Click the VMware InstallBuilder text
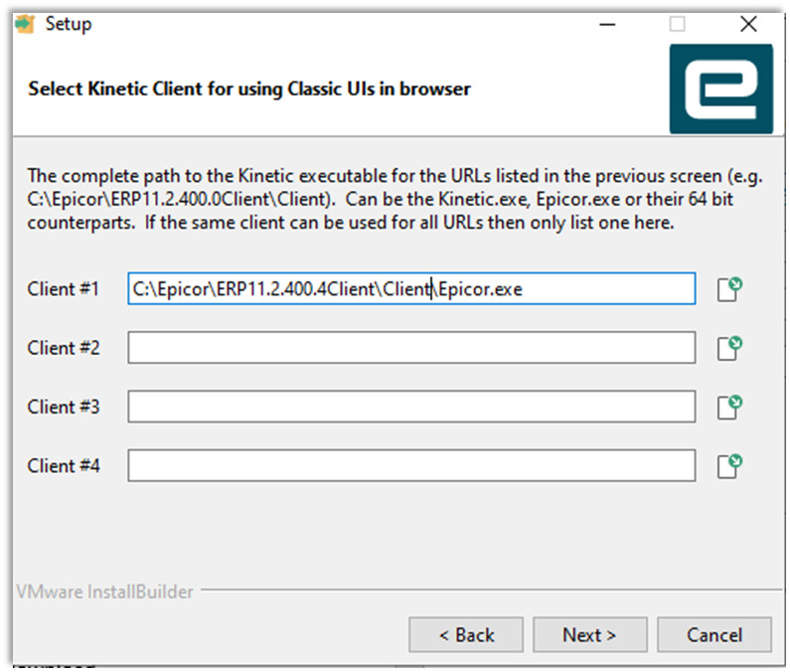Image resolution: width=790 pixels, height=672 pixels. click(104, 591)
